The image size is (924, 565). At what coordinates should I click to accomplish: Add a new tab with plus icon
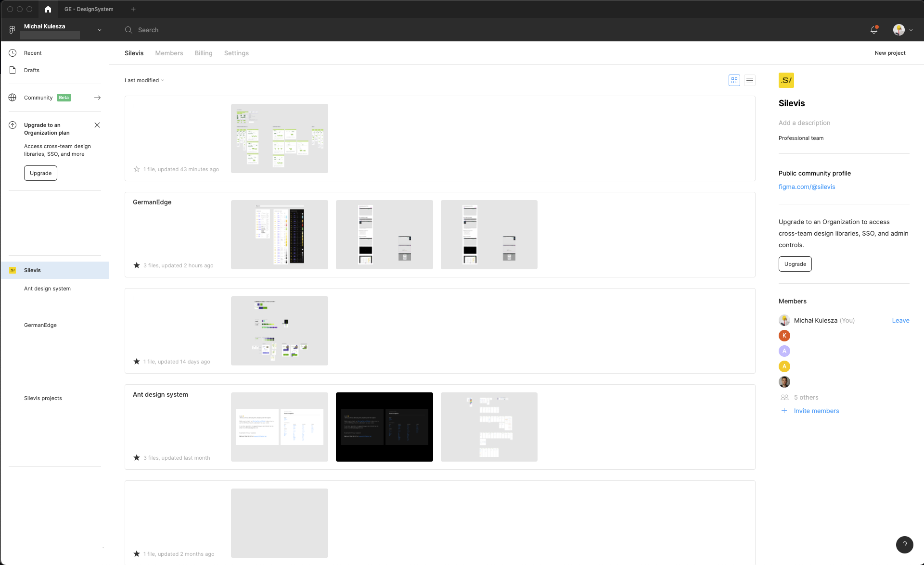[133, 9]
